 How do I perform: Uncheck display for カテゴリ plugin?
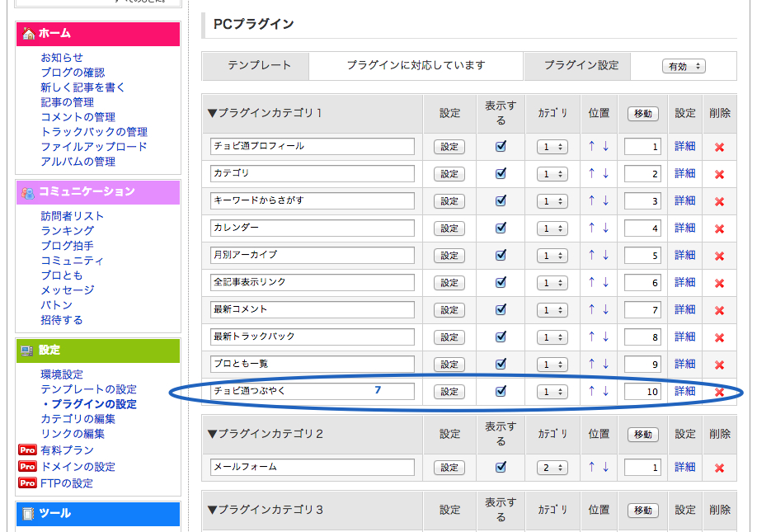coord(501,173)
